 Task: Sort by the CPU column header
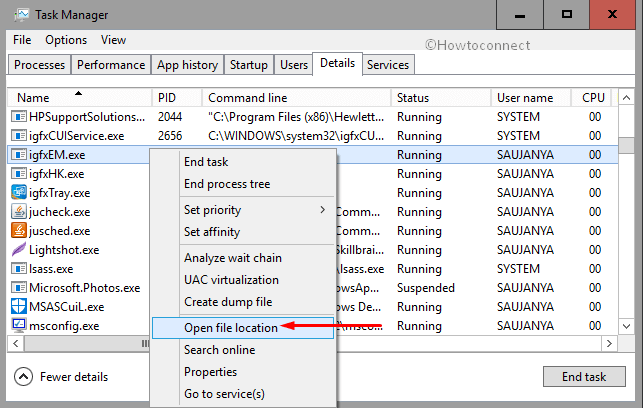click(x=591, y=98)
